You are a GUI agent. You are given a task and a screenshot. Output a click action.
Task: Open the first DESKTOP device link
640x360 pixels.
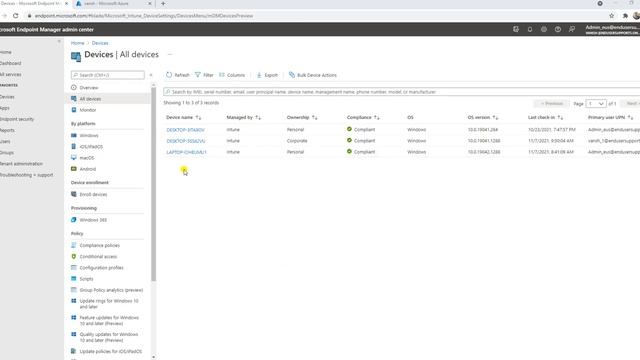185,130
